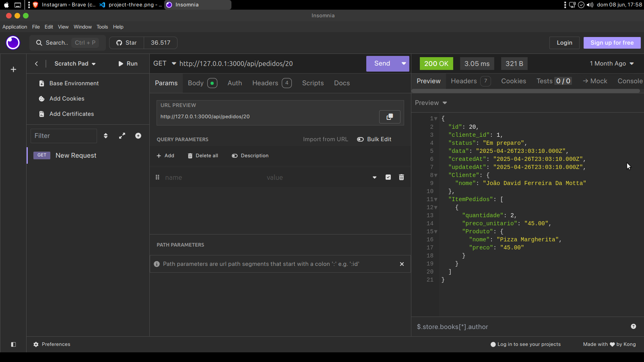Click the sidebar toggle icon at bottom left

[13, 344]
